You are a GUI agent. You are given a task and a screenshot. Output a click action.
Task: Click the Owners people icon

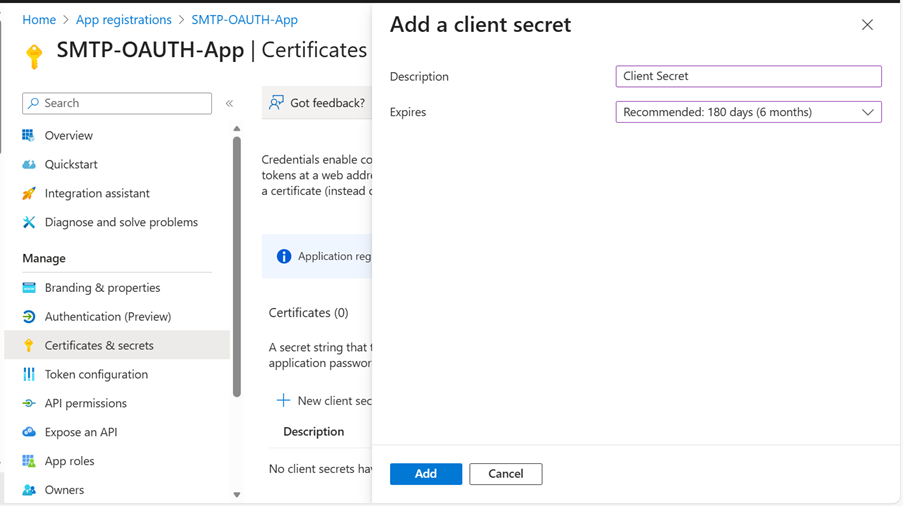click(x=29, y=490)
